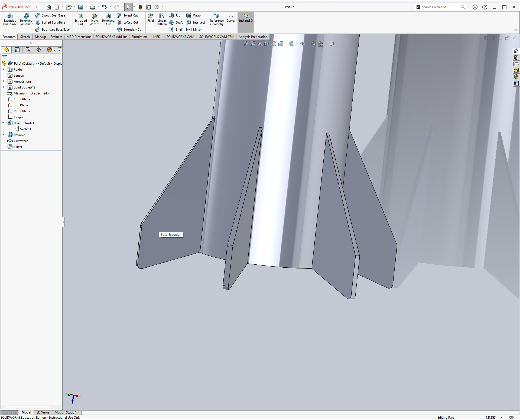Open the MBD Dimensions tab
The width and height of the screenshot is (520, 420).
(x=79, y=37)
